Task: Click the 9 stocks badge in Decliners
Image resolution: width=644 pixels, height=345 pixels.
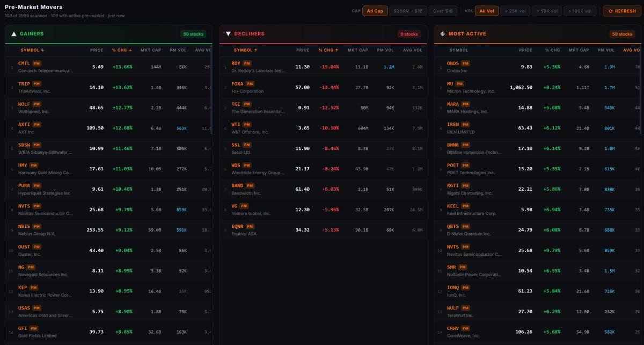Action: pyautogui.click(x=410, y=34)
